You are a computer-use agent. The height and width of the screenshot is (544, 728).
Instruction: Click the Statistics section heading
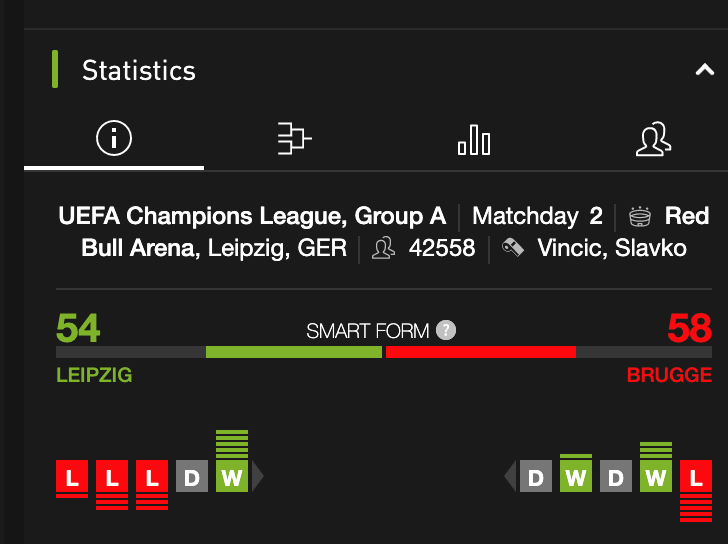pos(139,71)
